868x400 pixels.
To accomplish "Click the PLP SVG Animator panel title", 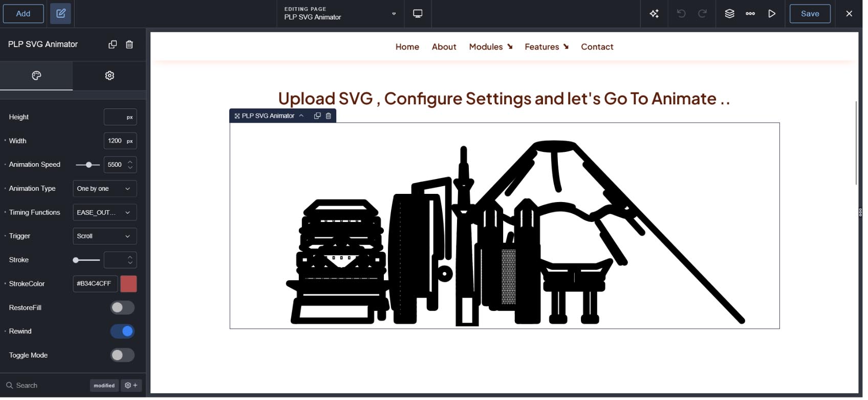I will (43, 45).
